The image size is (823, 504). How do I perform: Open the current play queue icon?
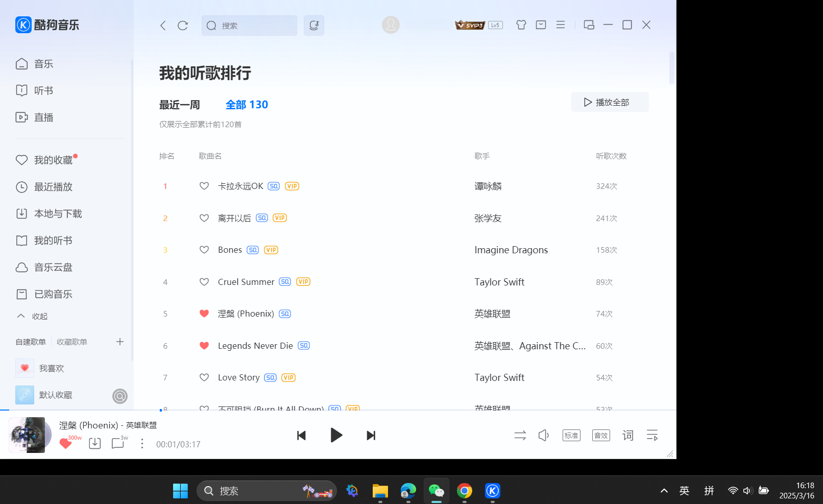(652, 435)
